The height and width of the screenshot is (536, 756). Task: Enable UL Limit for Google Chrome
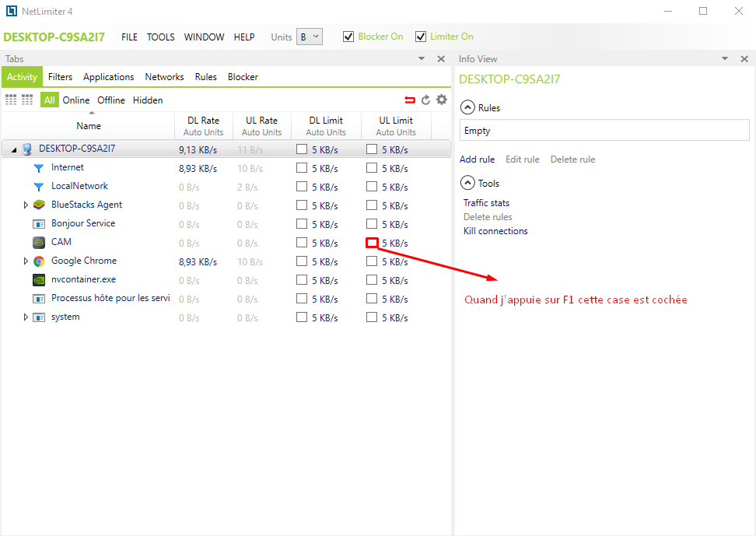(x=372, y=261)
